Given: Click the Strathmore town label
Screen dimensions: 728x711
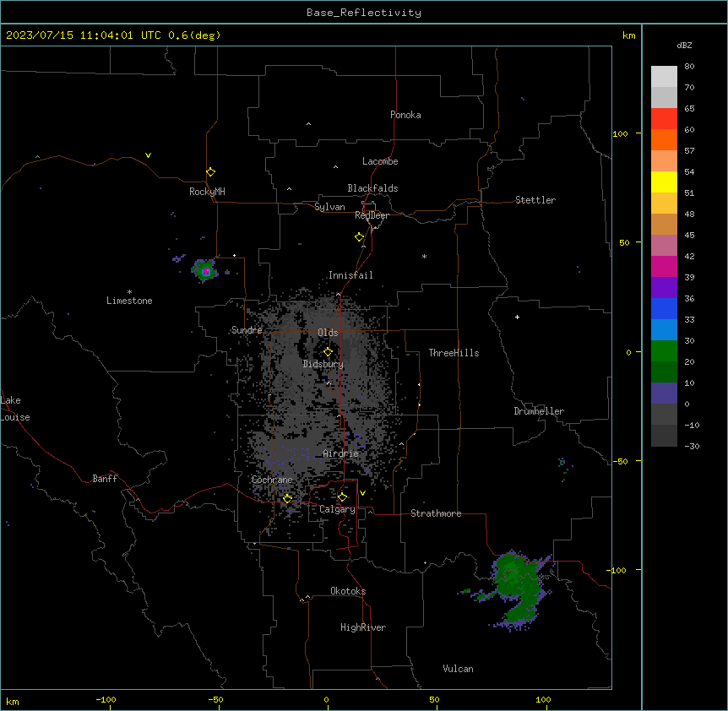Looking at the screenshot, I should 436,513.
